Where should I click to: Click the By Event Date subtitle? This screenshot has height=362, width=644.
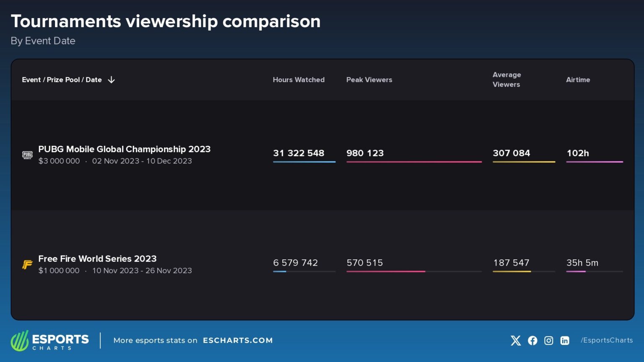click(x=43, y=41)
